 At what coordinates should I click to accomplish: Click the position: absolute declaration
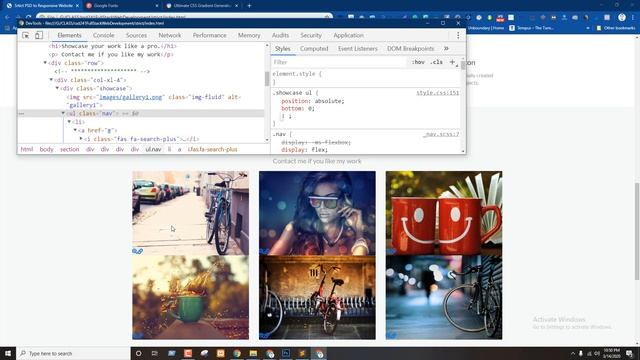313,101
